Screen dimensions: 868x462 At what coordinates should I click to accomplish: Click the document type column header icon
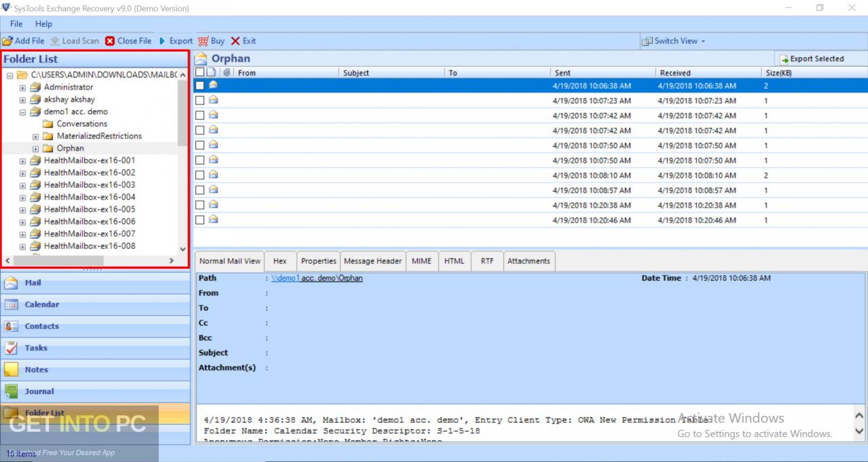coord(212,73)
